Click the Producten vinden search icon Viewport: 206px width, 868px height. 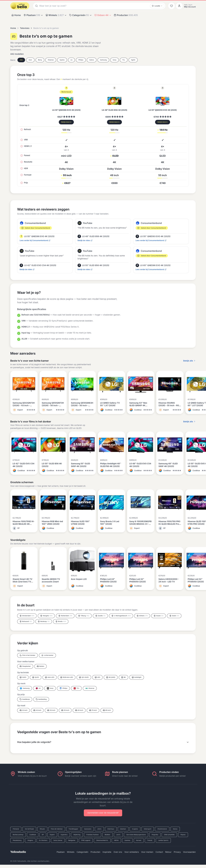154,774
